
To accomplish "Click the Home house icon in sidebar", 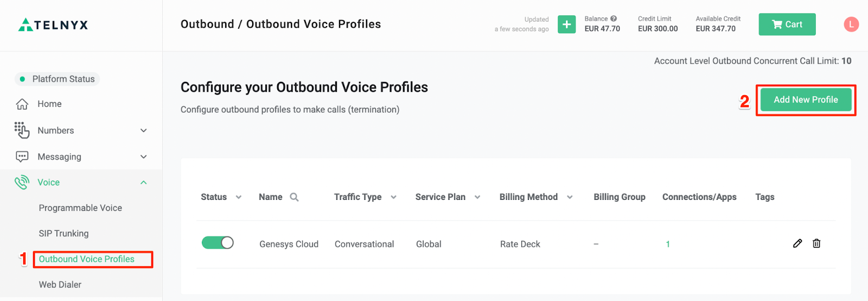I will 22,104.
